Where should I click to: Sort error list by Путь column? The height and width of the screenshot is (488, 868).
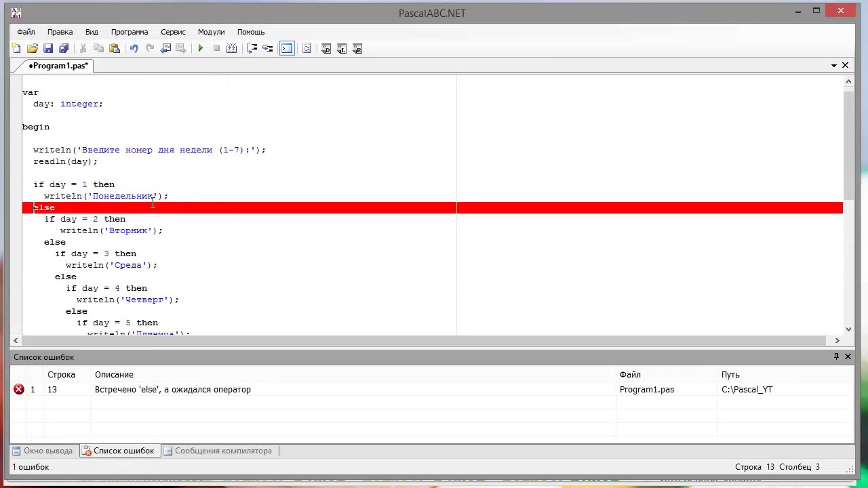[730, 375]
